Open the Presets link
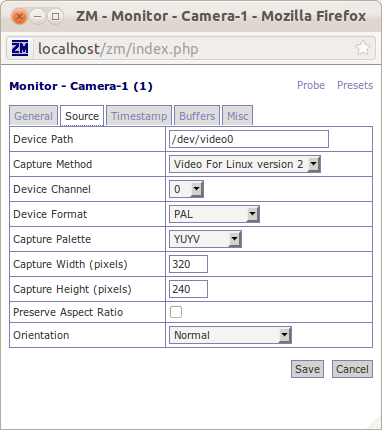The image size is (382, 430). pyautogui.click(x=355, y=85)
